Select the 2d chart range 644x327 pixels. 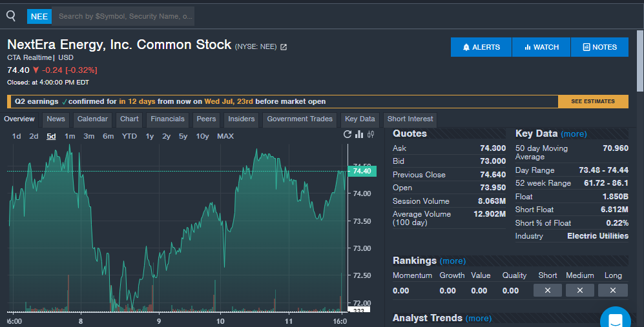pyautogui.click(x=34, y=136)
